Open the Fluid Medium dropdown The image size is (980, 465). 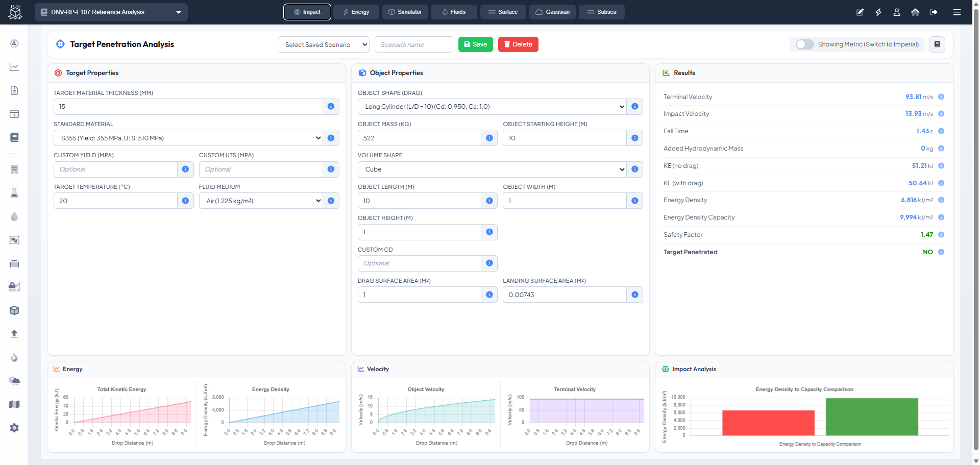[261, 201]
